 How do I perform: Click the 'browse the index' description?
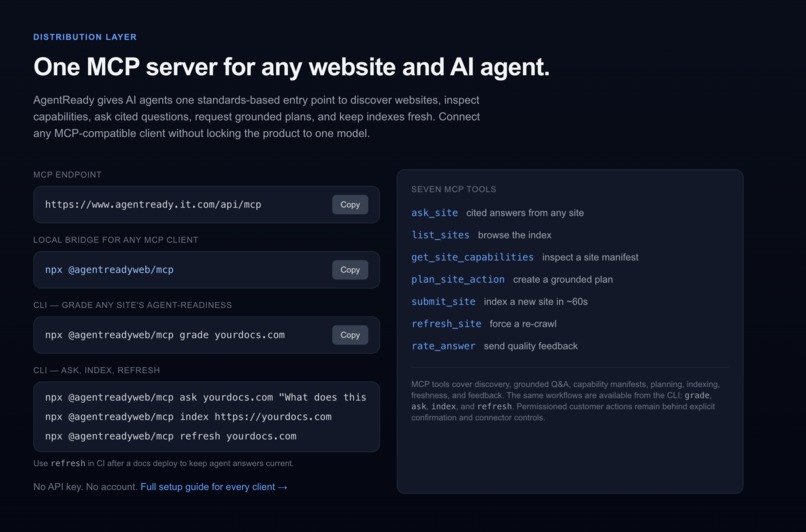pos(515,235)
